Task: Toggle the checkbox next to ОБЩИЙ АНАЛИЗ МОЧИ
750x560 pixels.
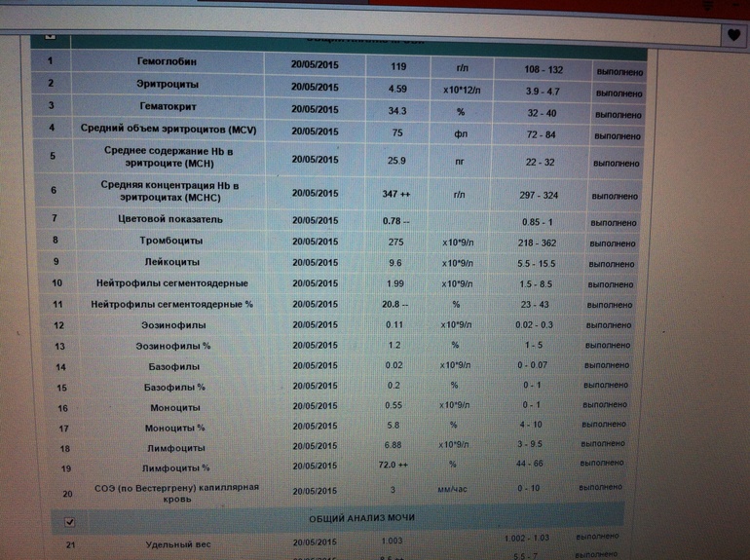Action: point(69,522)
